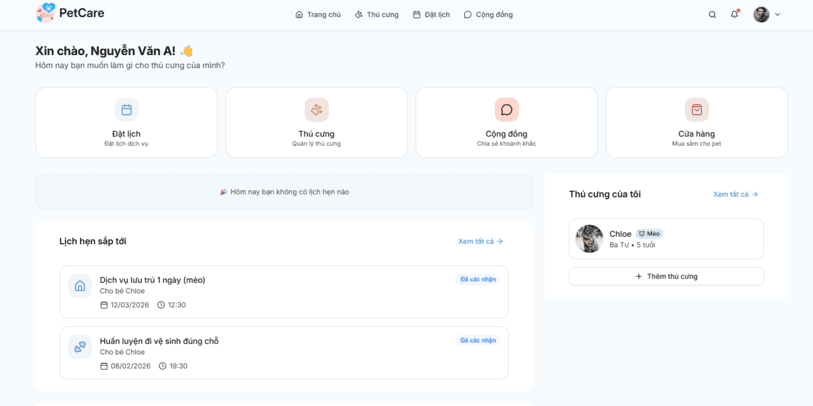Image resolution: width=813 pixels, height=406 pixels.
Task: Open Thú cưng menu item in navbar
Action: [376, 15]
